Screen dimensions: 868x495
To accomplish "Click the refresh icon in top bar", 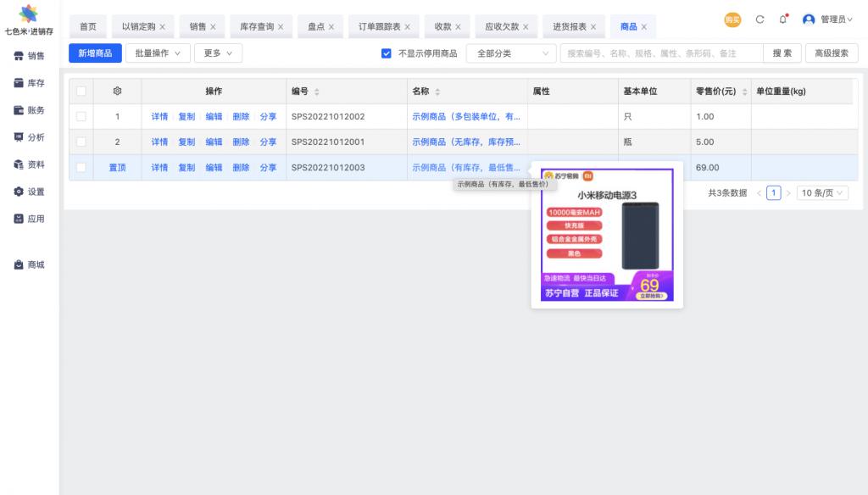I will (x=759, y=19).
